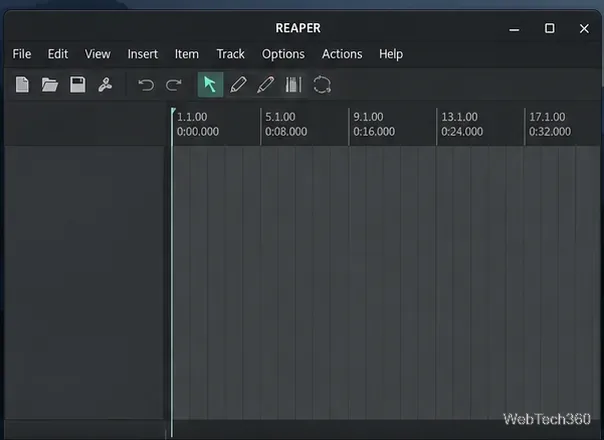Save the project with the floppy disk icon
The height and width of the screenshot is (440, 604).
pos(77,85)
